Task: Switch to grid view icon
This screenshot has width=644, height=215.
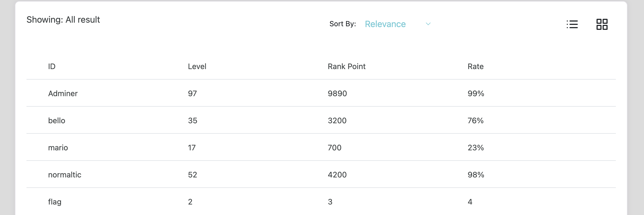Action: [x=602, y=24]
